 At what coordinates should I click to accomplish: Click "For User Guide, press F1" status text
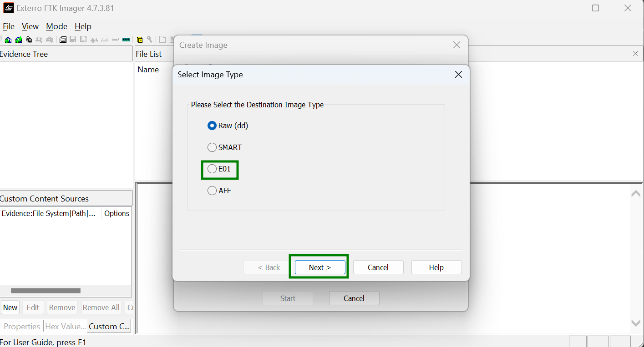(43, 342)
